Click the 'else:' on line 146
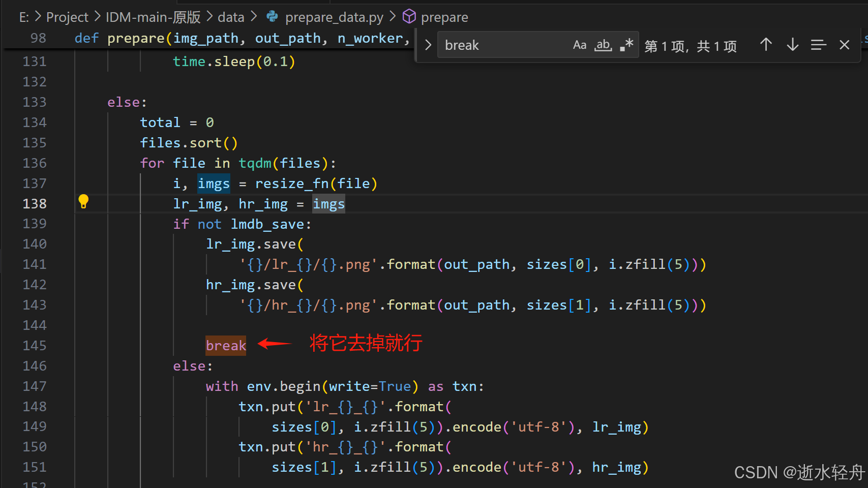The image size is (868, 488). tap(193, 366)
